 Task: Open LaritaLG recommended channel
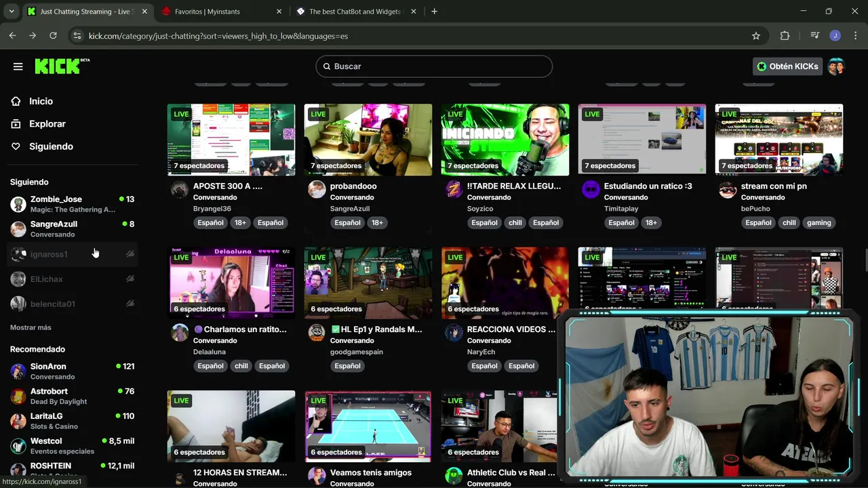coord(72,421)
